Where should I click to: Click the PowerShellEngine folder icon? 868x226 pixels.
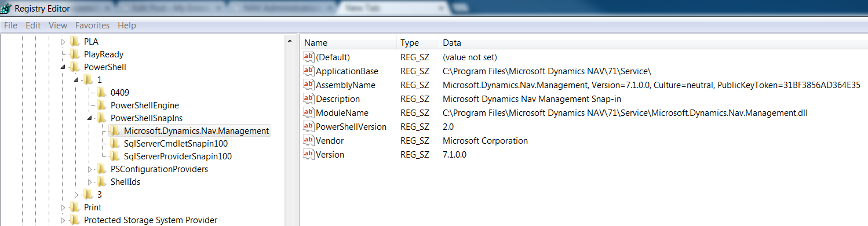click(101, 105)
